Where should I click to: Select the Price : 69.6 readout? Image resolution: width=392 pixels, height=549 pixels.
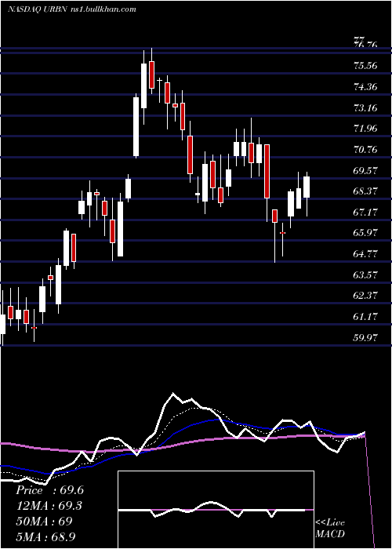[49, 490]
